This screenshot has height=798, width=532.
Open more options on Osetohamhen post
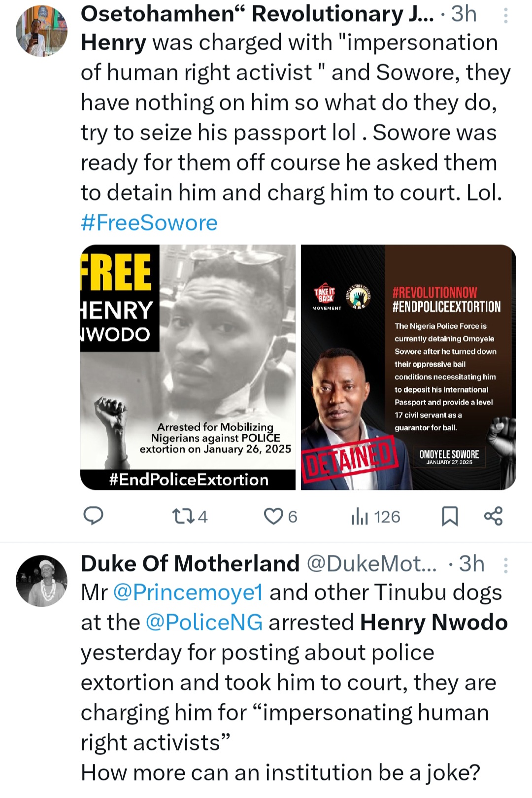[505, 16]
